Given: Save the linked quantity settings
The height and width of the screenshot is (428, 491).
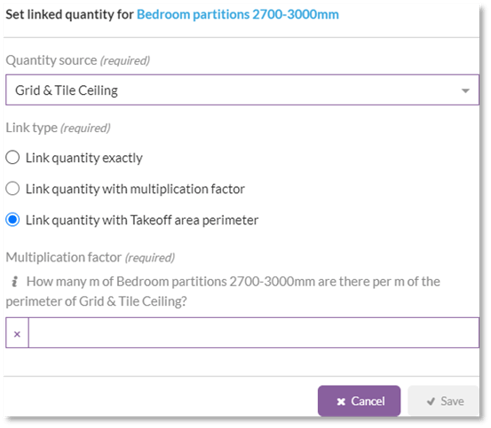Looking at the screenshot, I should tap(443, 401).
